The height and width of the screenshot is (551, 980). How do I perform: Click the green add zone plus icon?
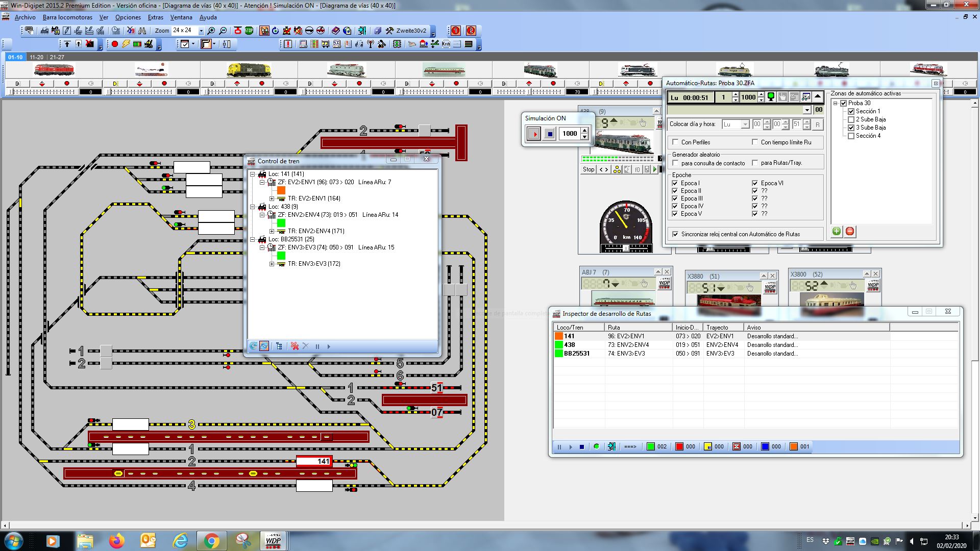click(837, 232)
